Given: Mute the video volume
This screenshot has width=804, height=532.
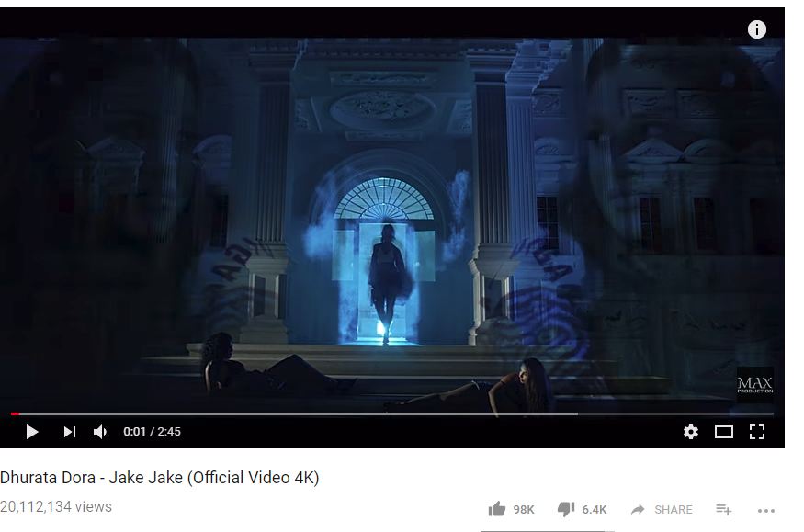Looking at the screenshot, I should click(100, 432).
